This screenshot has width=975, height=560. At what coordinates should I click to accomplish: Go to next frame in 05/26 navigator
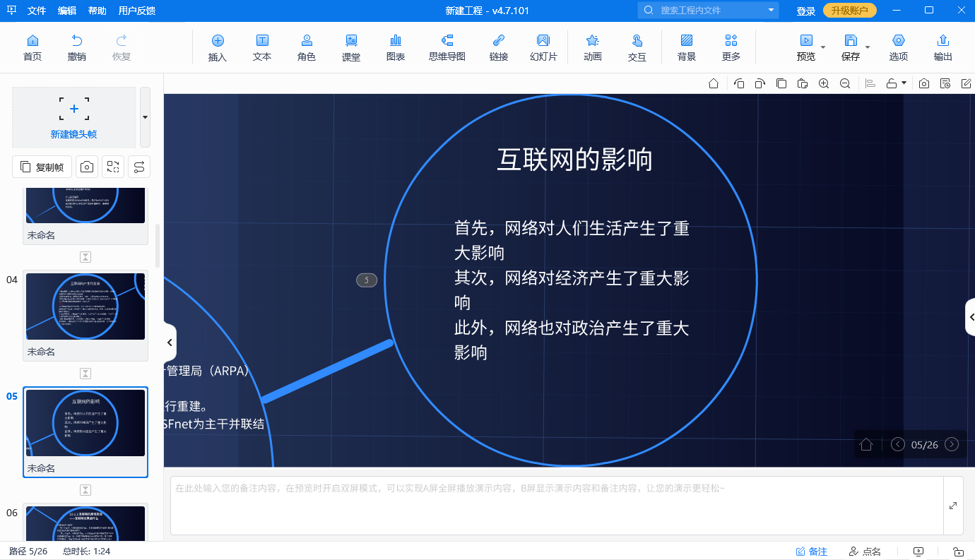click(952, 444)
